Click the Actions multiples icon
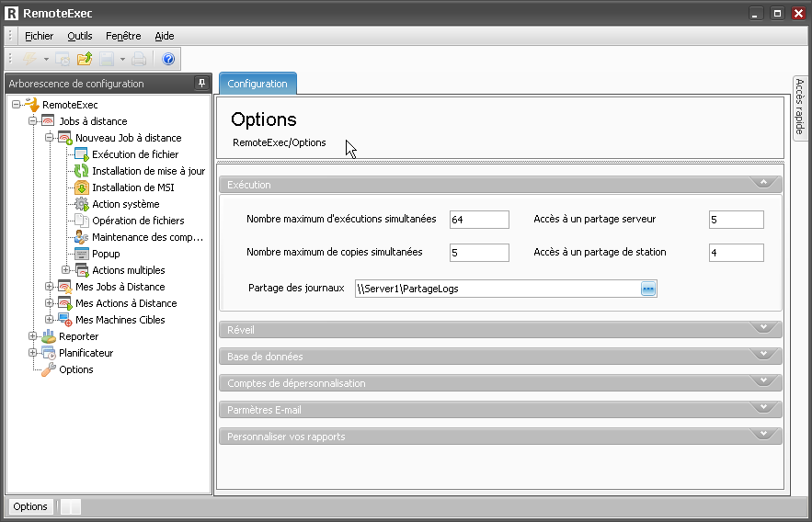Image resolution: width=812 pixels, height=522 pixels. [82, 270]
